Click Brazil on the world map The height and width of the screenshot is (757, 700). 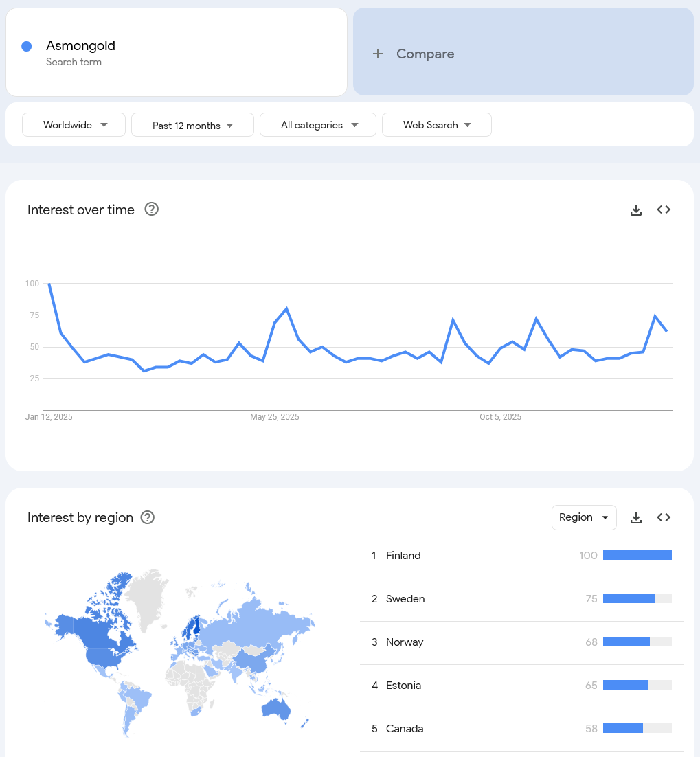pyautogui.click(x=140, y=699)
